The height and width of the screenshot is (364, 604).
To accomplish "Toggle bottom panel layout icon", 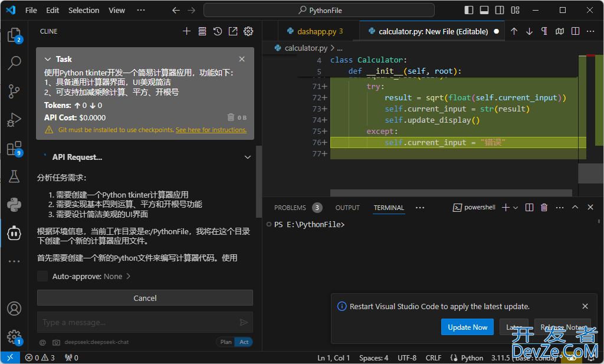I will point(484,10).
